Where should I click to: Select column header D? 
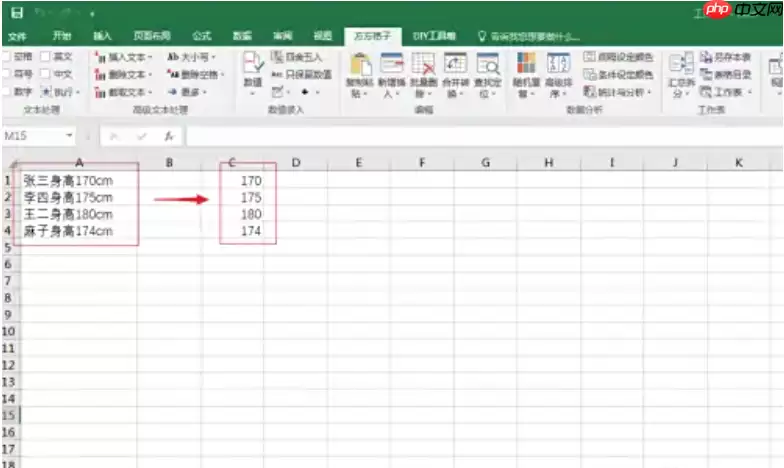click(x=296, y=163)
